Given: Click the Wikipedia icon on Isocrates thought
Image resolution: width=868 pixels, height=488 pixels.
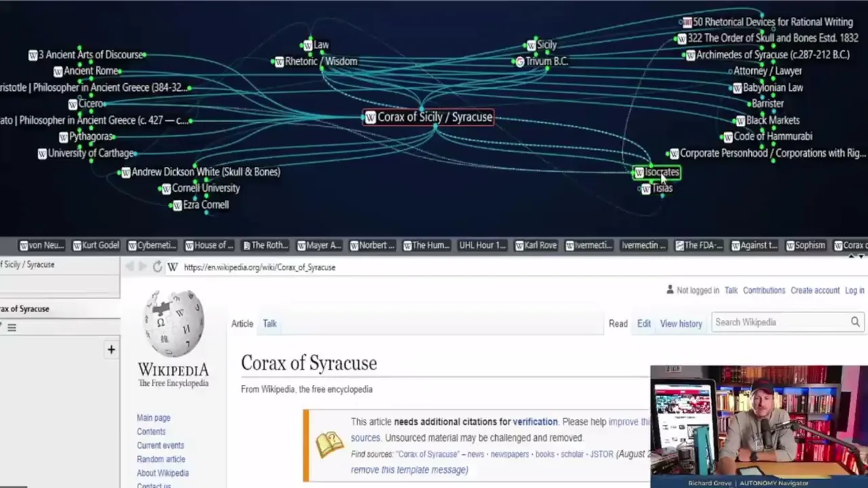Looking at the screenshot, I should (x=639, y=174).
